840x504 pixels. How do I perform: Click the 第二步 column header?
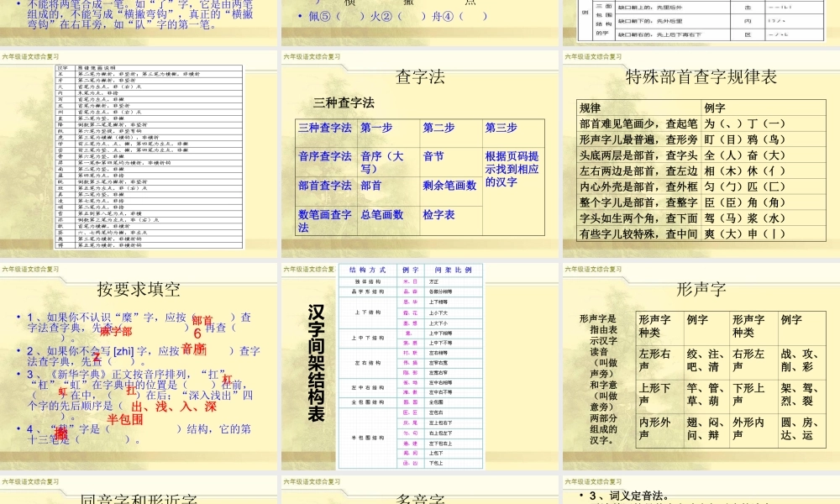(x=438, y=128)
